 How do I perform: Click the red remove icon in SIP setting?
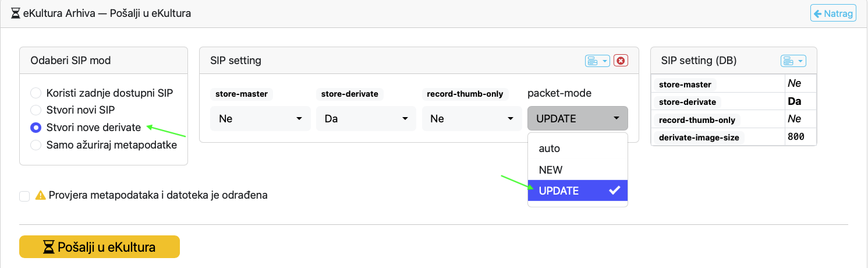(621, 61)
